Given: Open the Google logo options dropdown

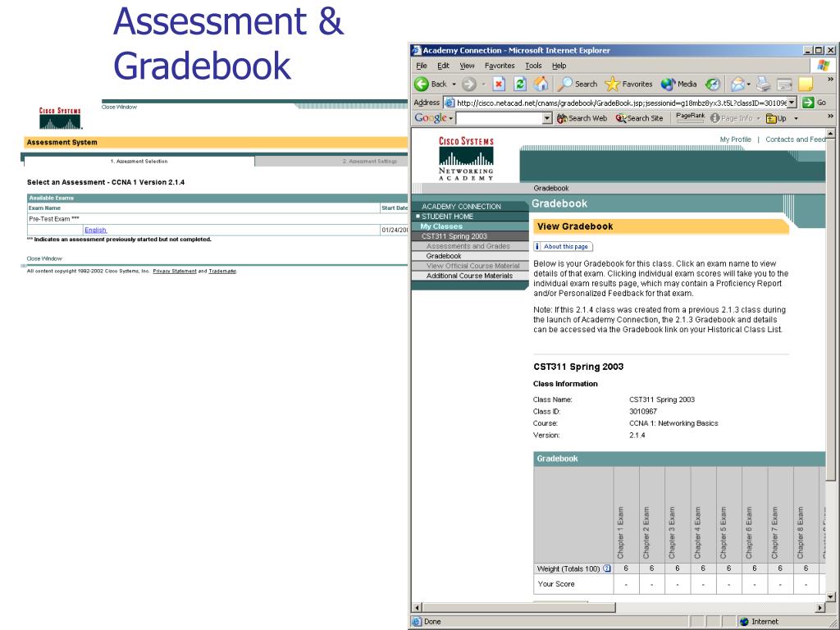Looking at the screenshot, I should 451,118.
